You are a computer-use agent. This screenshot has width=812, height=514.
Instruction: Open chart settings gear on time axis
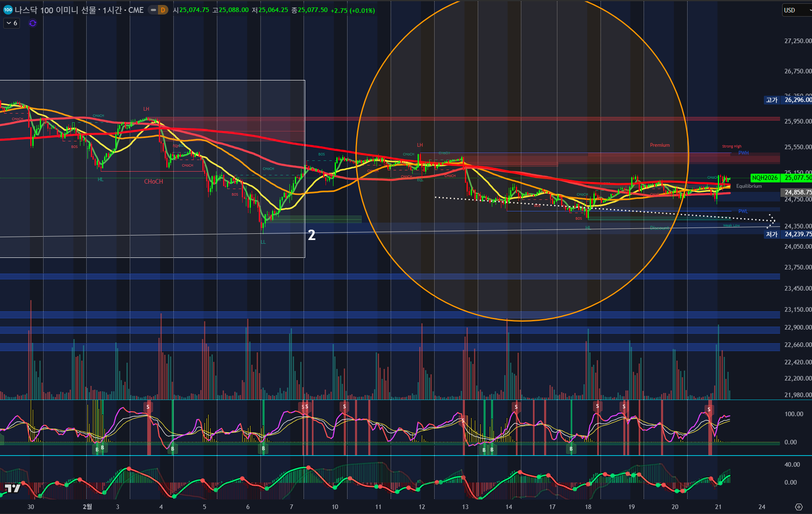799,507
